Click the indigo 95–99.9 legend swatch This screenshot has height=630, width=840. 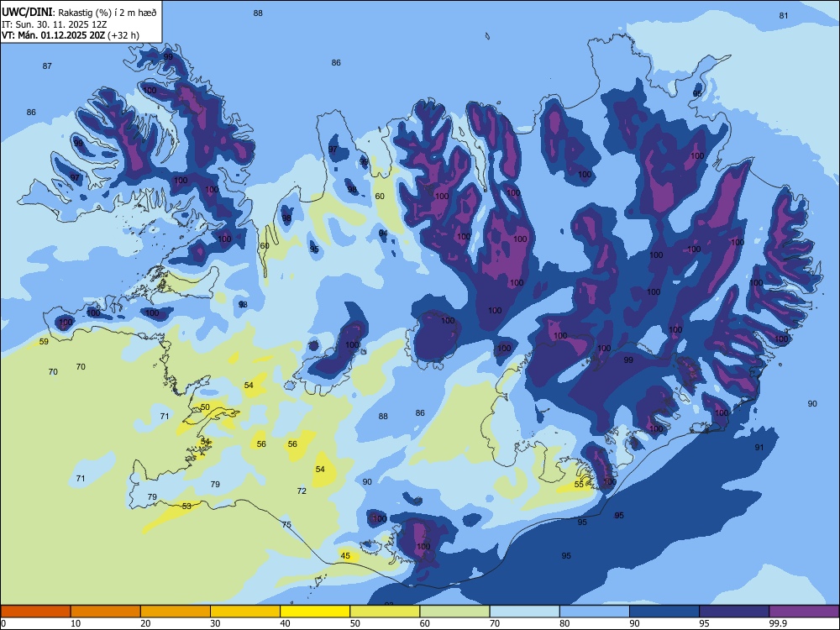point(734,612)
